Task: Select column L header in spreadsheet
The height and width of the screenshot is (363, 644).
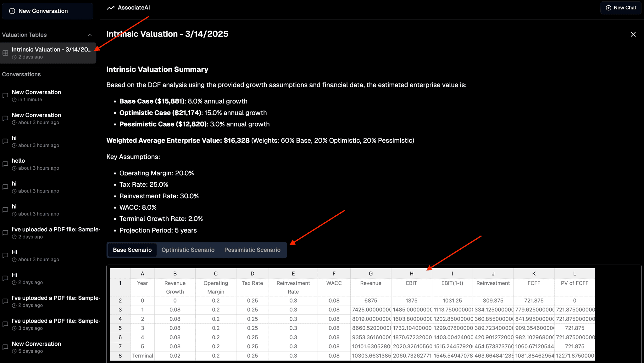Action: tap(575, 274)
